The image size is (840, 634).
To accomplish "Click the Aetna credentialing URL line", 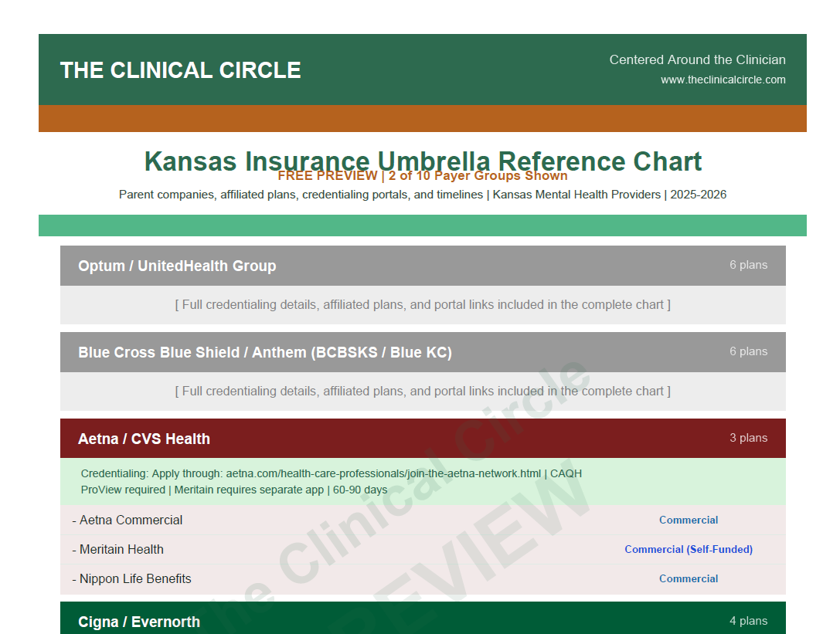I will point(331,473).
